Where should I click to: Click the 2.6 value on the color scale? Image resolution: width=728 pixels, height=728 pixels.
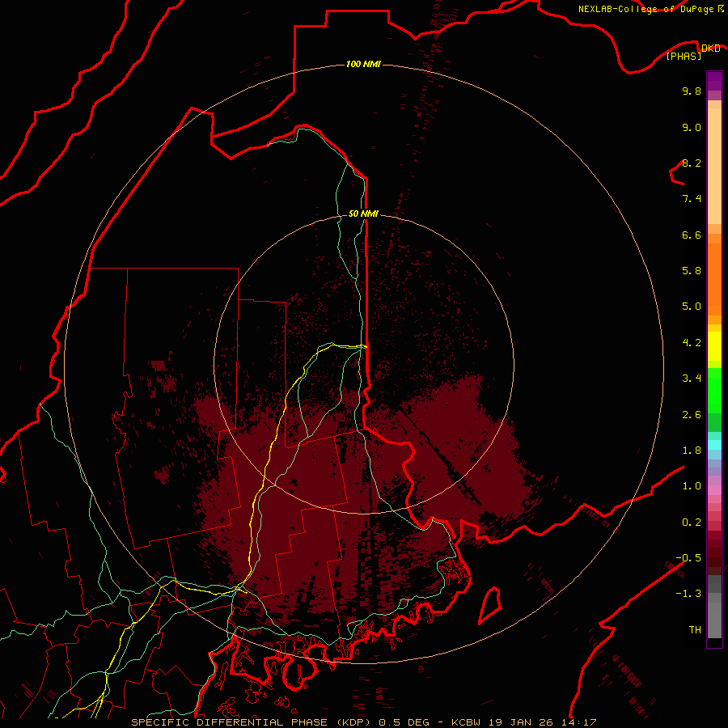pos(692,415)
